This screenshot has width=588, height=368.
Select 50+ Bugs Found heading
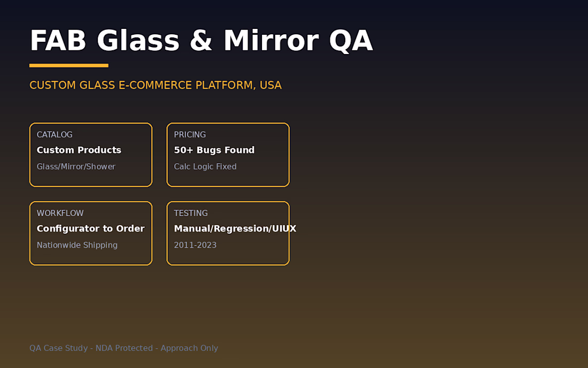click(214, 150)
